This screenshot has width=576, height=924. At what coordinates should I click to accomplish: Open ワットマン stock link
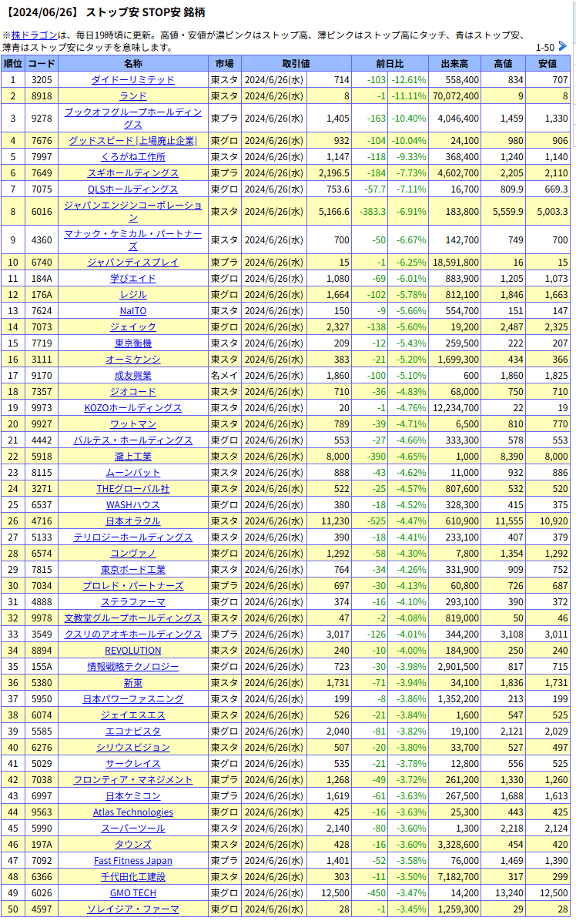[x=132, y=423]
